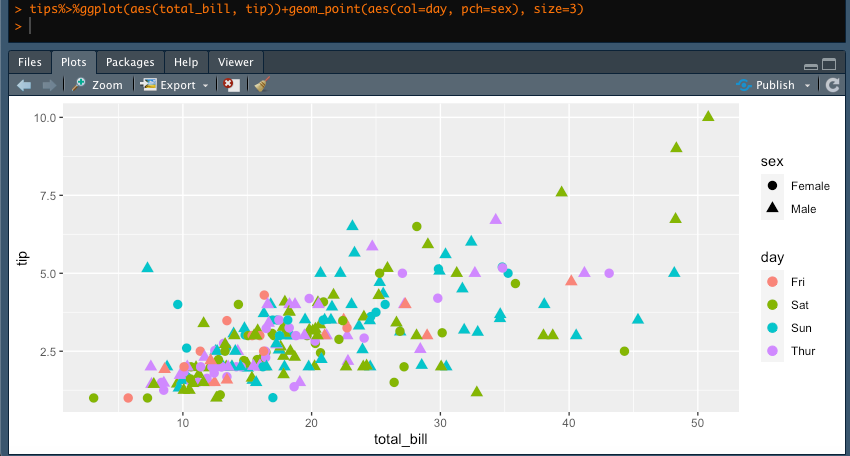Image resolution: width=850 pixels, height=456 pixels.
Task: Click the 50 x-axis tick label
Action: (x=697, y=423)
